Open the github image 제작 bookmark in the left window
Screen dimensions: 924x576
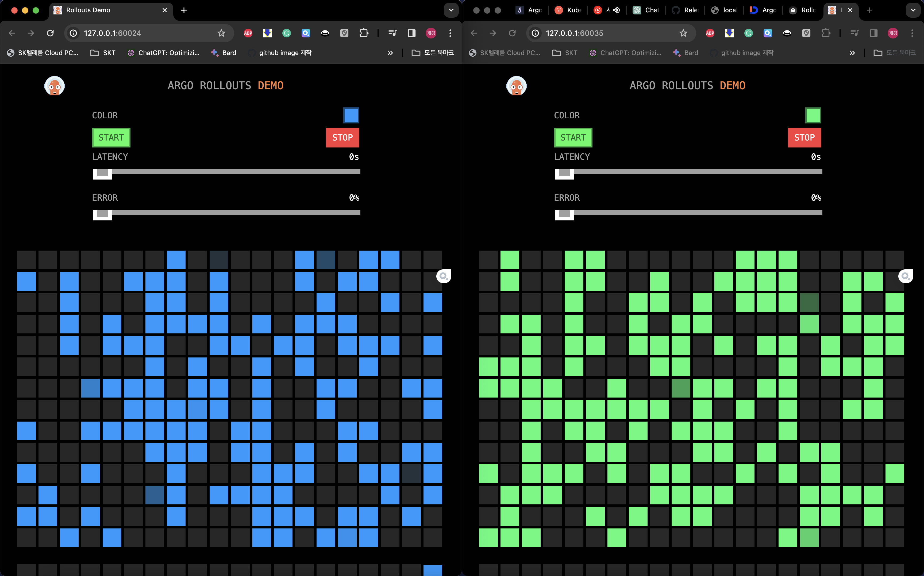280,53
